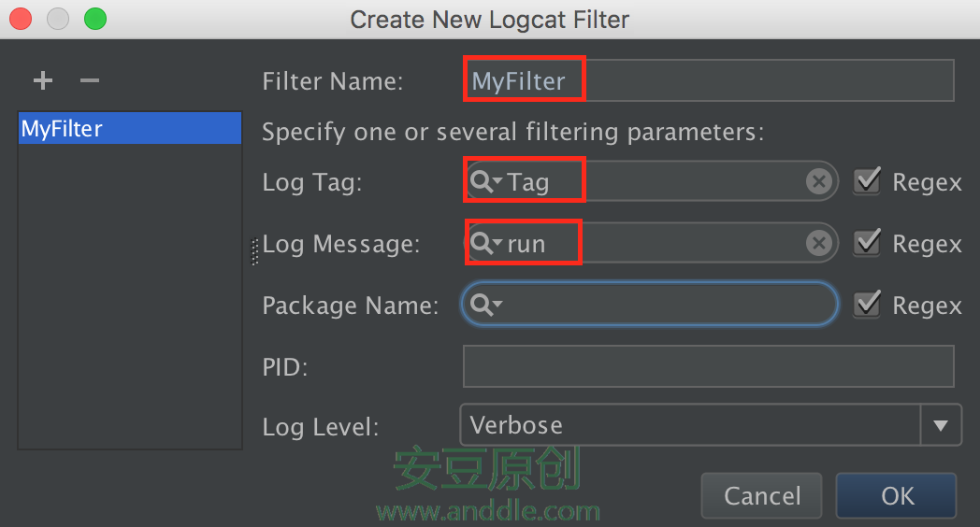
Task: Click inside the Package Name field
Action: tap(664, 305)
